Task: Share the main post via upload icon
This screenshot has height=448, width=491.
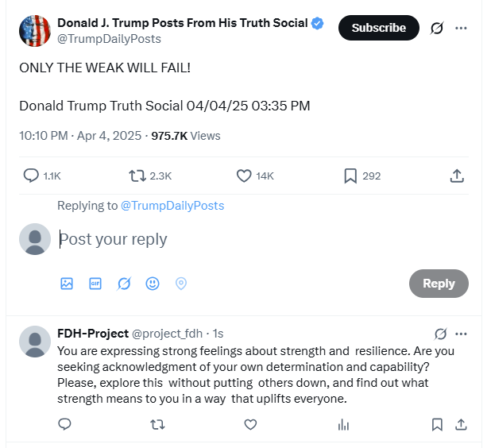Action: 457,176
